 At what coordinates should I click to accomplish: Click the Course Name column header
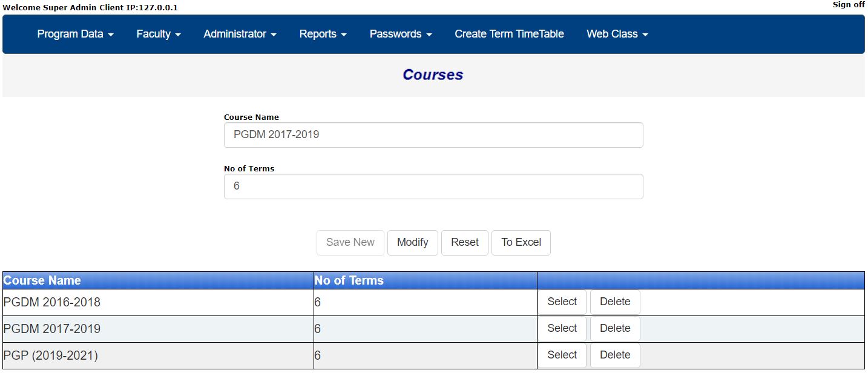coord(42,280)
